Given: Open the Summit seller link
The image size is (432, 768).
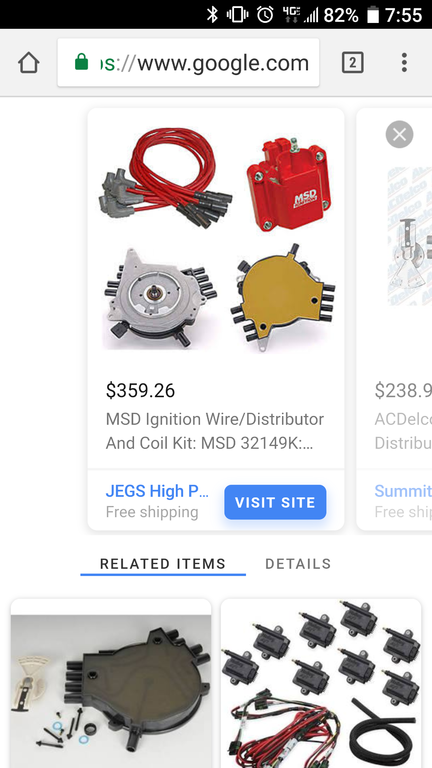Looking at the screenshot, I should pyautogui.click(x=403, y=491).
